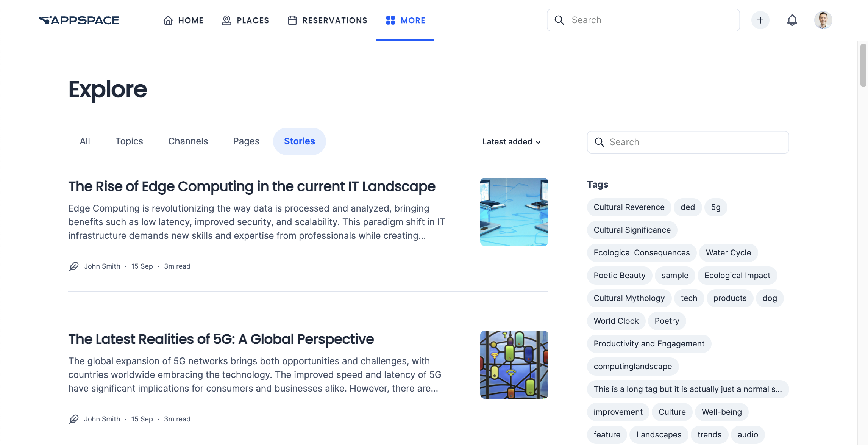Select the Water Cycle tag
Screen dimensions: 868x445
pos(728,253)
